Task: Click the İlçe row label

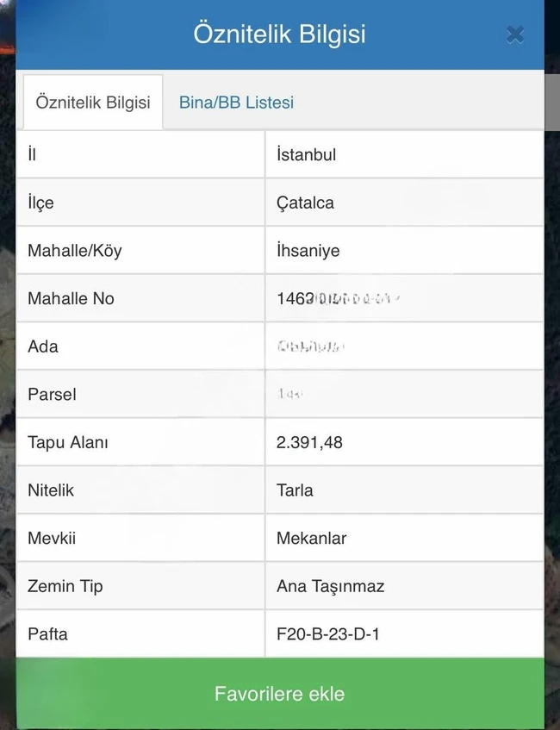Action: (x=41, y=203)
